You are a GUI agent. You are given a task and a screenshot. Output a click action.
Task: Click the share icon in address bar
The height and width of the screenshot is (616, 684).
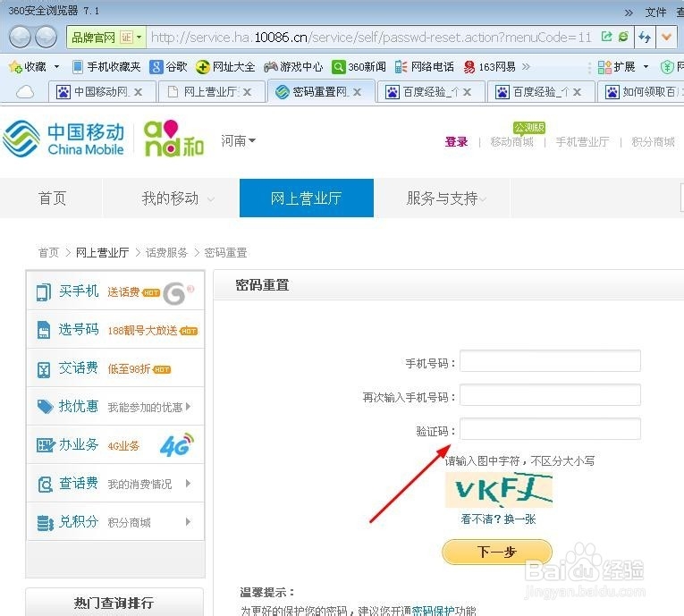point(606,37)
